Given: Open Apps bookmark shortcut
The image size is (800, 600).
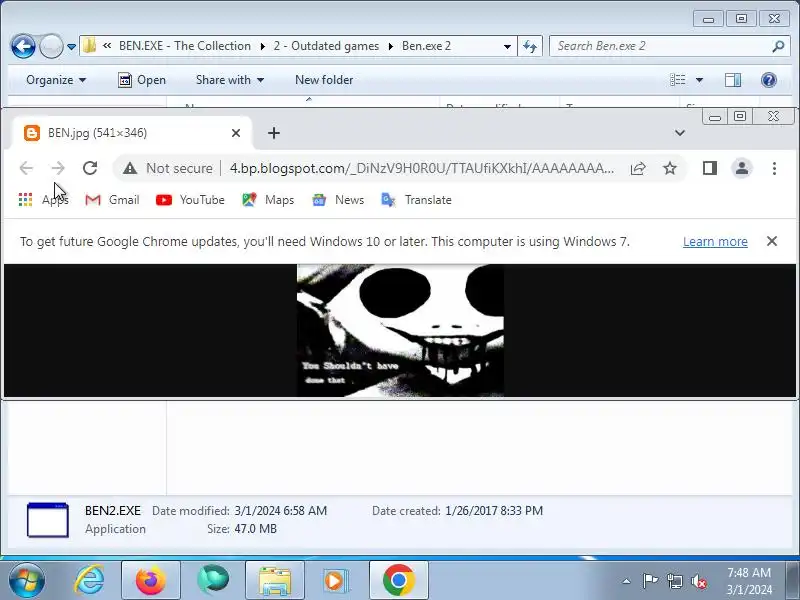Looking at the screenshot, I should (x=43, y=199).
